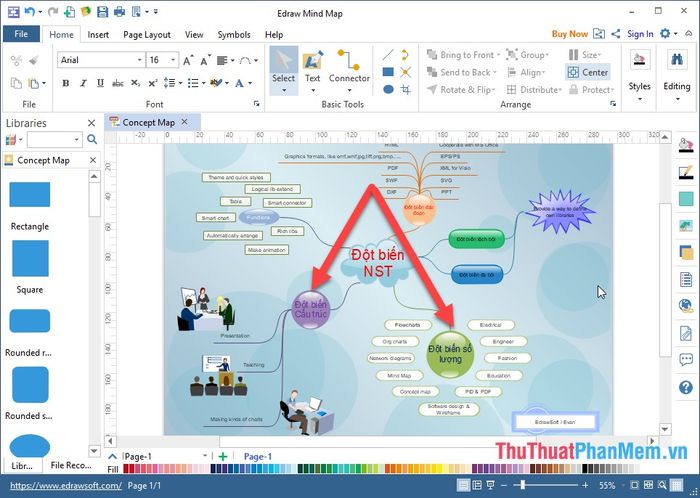Open the hyperlink globe sidebar icon
The width and height of the screenshot is (700, 498).
pyautogui.click(x=686, y=306)
